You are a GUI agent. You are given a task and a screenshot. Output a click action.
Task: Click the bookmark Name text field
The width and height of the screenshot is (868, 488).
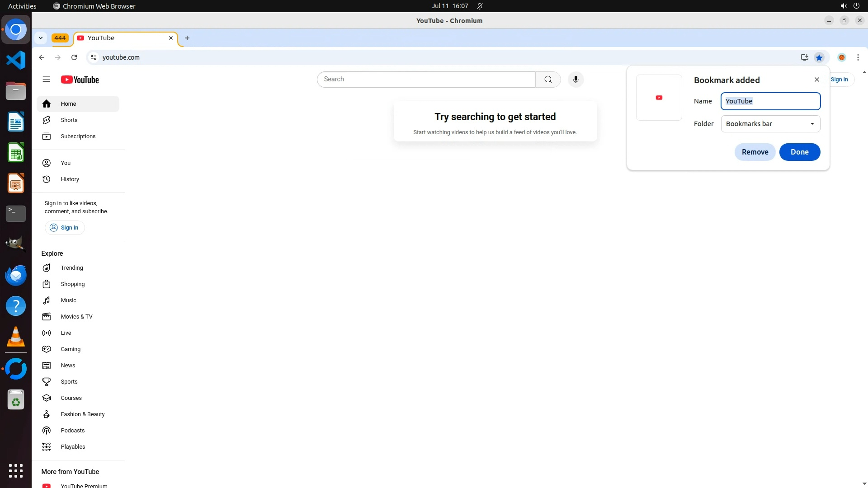(x=770, y=101)
